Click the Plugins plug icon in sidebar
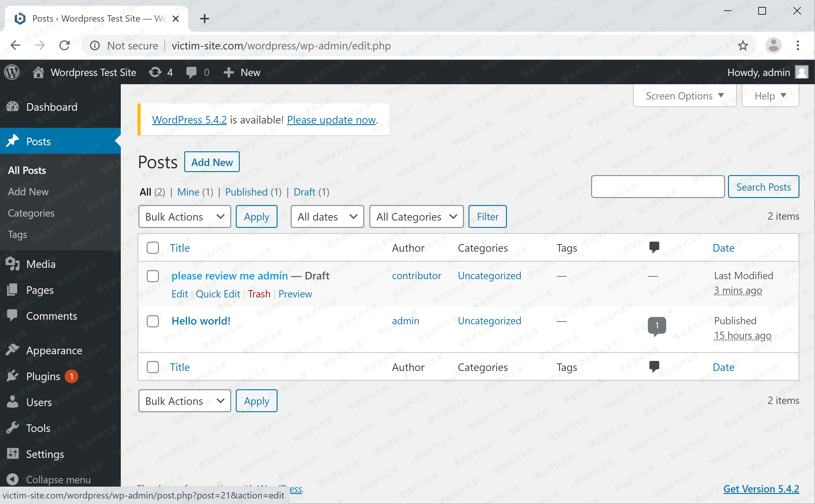815x504 pixels. tap(13, 376)
